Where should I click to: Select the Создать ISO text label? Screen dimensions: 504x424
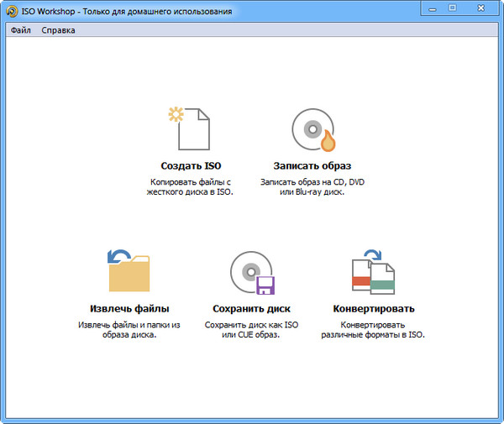[191, 166]
